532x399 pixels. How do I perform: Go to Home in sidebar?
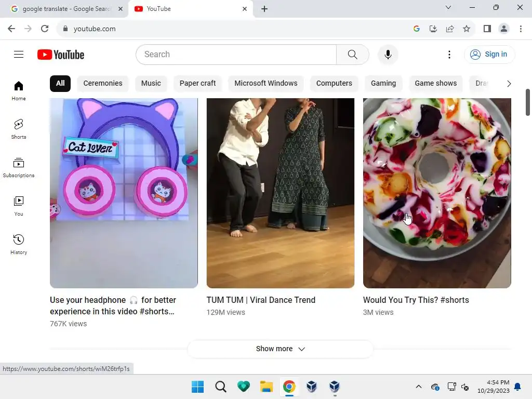[x=19, y=91]
